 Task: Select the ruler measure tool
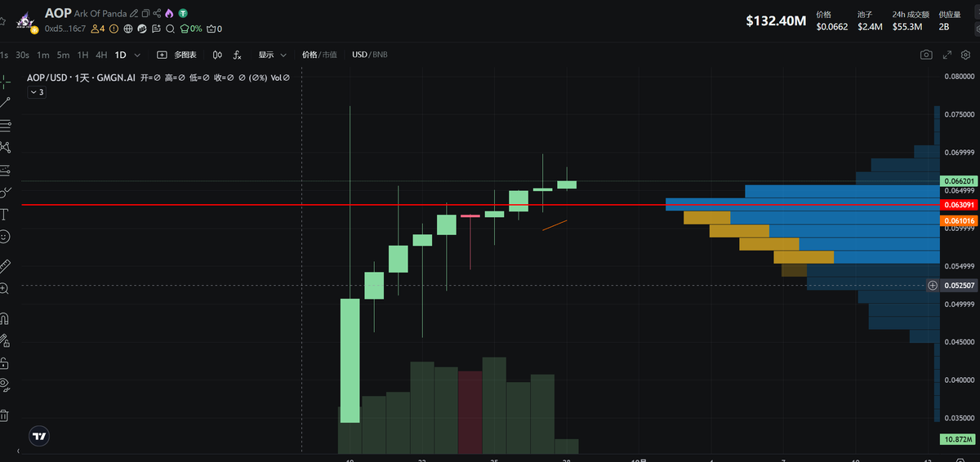pyautogui.click(x=5, y=265)
